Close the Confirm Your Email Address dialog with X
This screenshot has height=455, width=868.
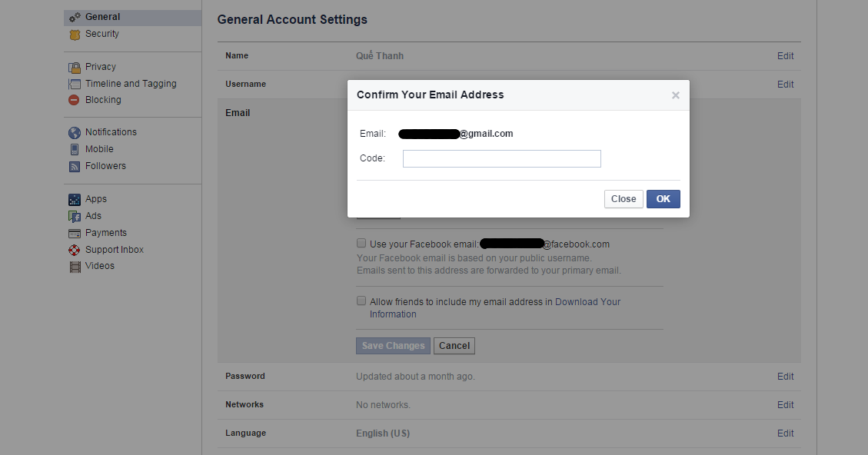pos(675,95)
